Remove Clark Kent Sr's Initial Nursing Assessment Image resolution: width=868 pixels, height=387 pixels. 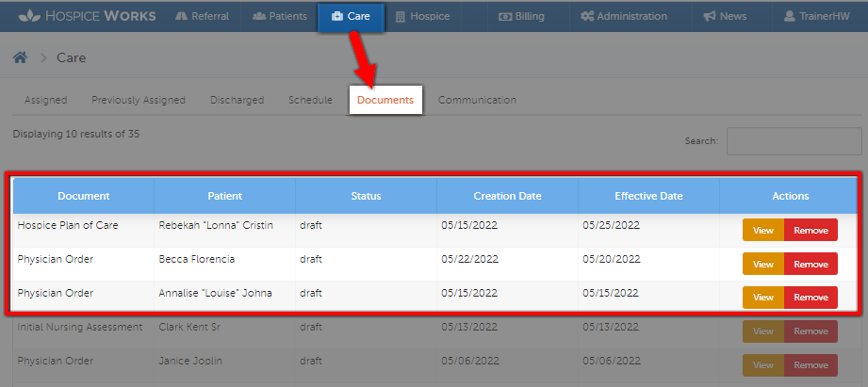click(x=811, y=331)
